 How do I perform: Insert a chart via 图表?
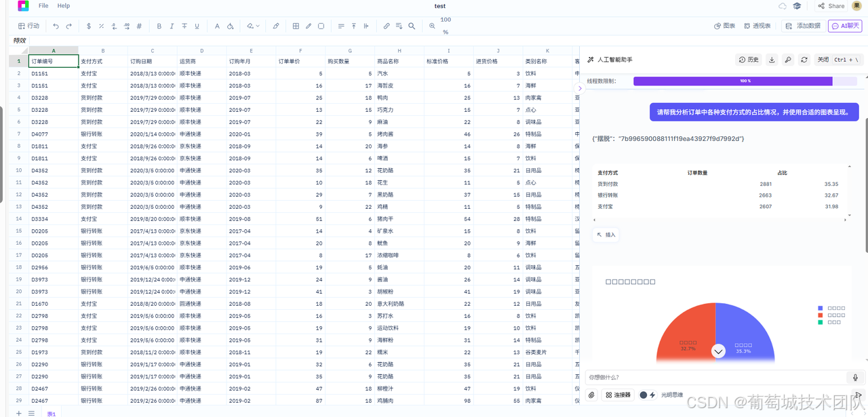click(725, 26)
